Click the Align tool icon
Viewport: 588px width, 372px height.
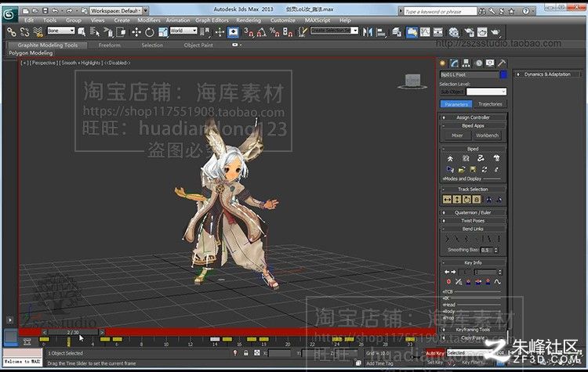point(380,33)
